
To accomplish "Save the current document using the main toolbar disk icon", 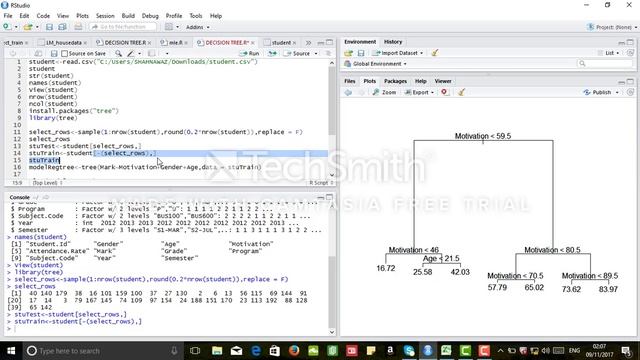I will [x=49, y=27].
